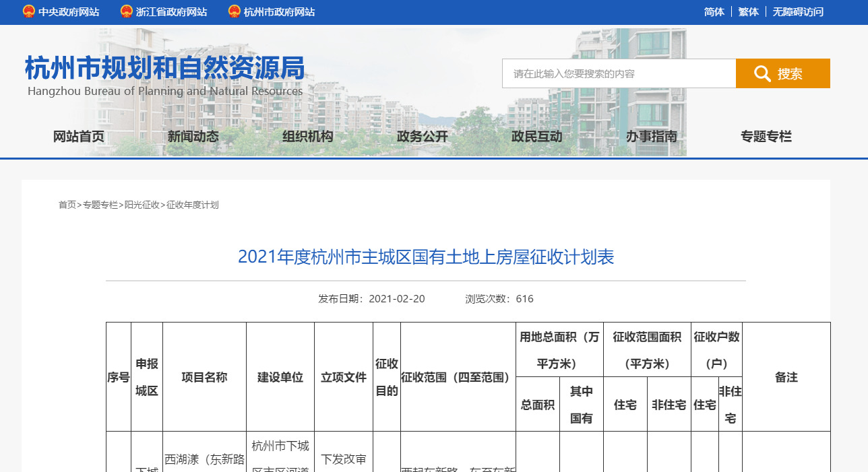This screenshot has height=472, width=868.
Task: Open the 新闻动态 menu item
Action: (x=193, y=137)
